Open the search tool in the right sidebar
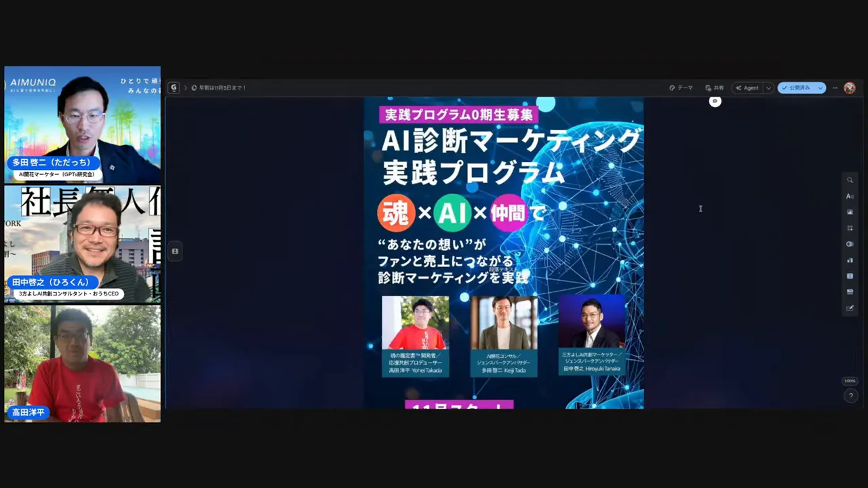The width and height of the screenshot is (868, 488). pos(850,180)
